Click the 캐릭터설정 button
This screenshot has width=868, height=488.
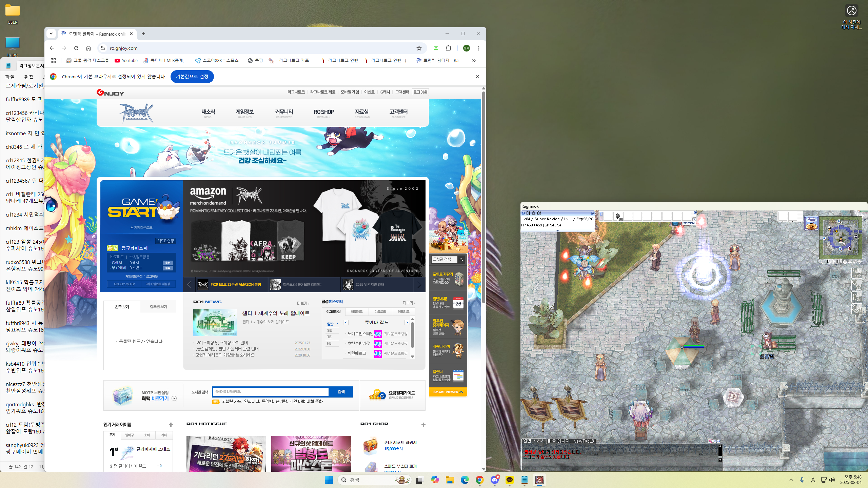click(x=165, y=241)
